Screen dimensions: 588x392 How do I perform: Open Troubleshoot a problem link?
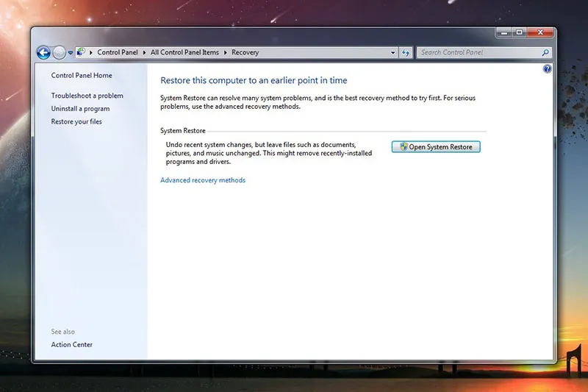pos(87,96)
